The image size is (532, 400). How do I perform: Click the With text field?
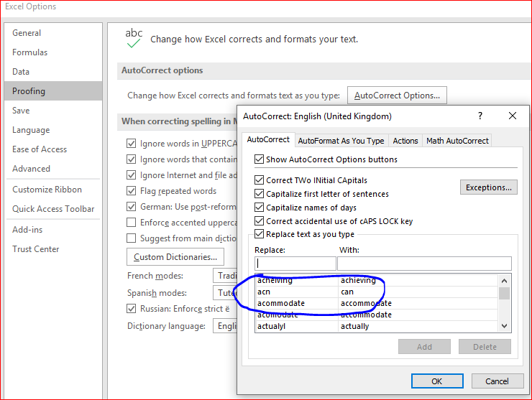424,264
